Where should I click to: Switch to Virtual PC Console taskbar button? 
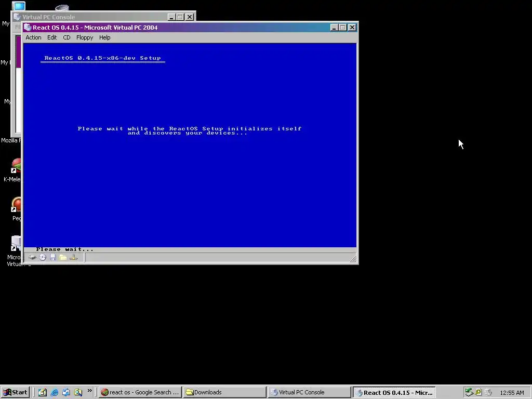pos(309,392)
